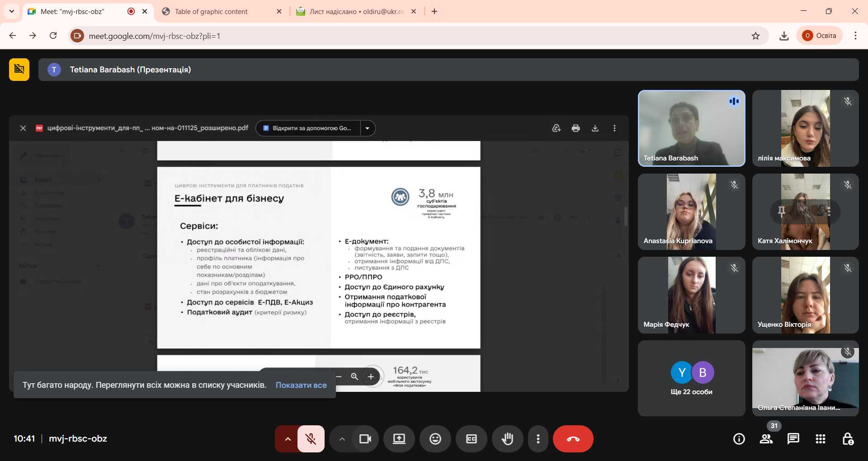Open the emoji reactions button

[435, 439]
